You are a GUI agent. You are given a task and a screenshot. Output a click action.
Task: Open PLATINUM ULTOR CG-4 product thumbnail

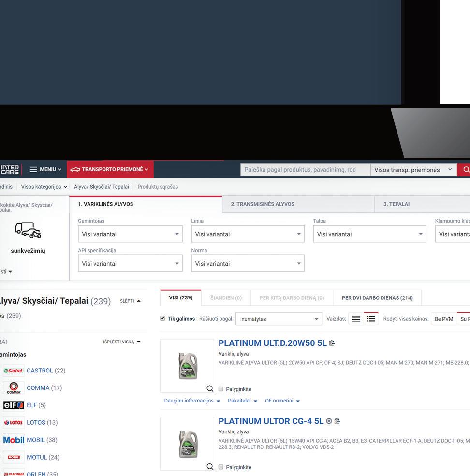coord(188,444)
